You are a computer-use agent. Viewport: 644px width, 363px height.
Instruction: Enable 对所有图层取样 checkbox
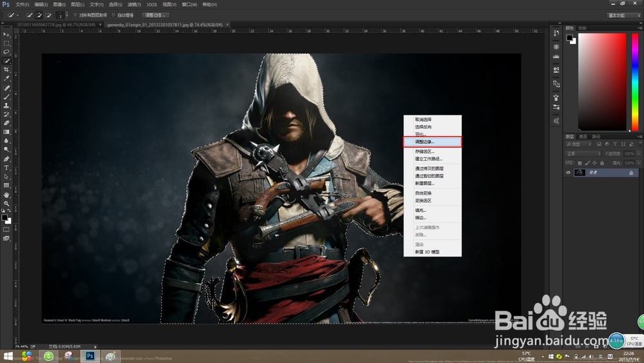pos(75,15)
